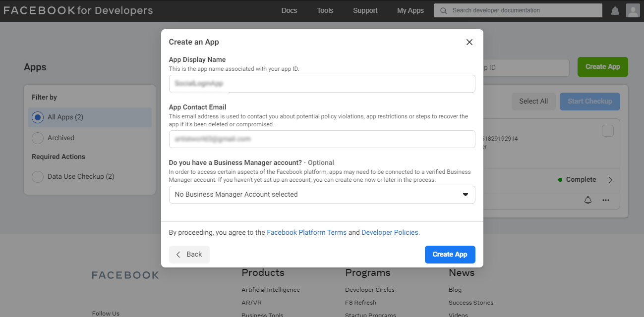
Task: Expand the app card's Complete status chevron
Action: tap(610, 180)
